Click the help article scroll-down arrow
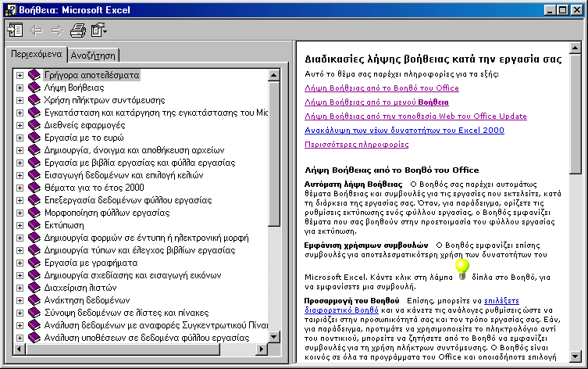 tap(576, 356)
